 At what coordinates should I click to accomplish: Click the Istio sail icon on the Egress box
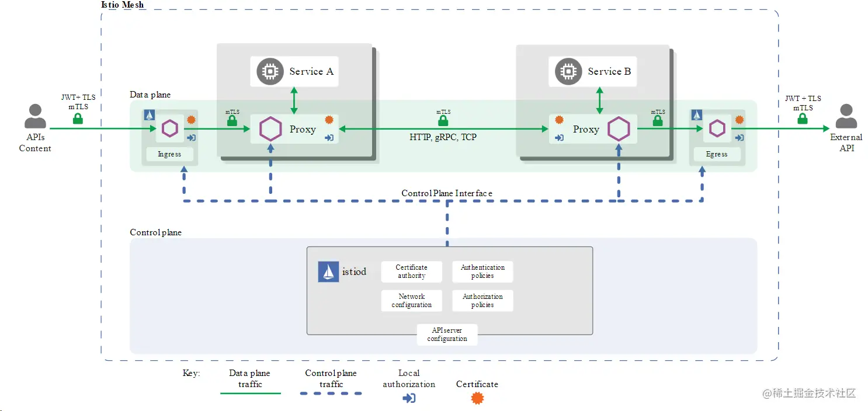pyautogui.click(x=697, y=115)
